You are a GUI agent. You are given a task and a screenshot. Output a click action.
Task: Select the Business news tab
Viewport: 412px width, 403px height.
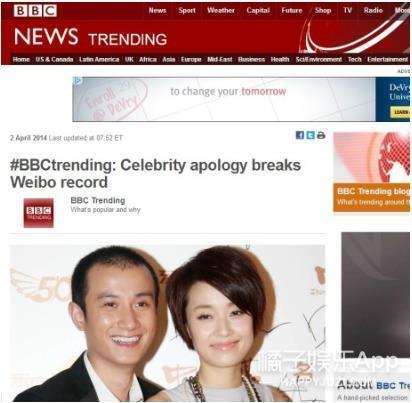point(251,59)
